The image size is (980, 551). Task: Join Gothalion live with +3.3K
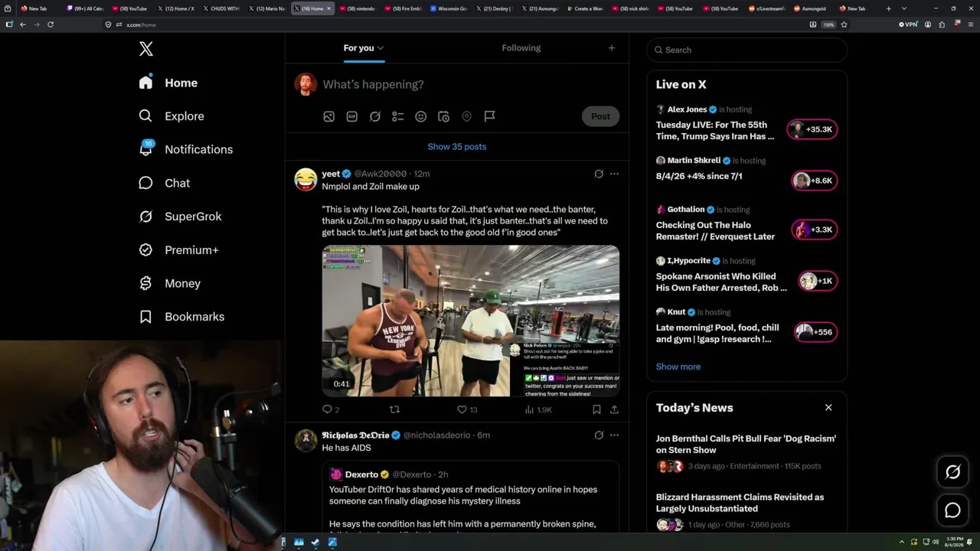click(x=814, y=230)
